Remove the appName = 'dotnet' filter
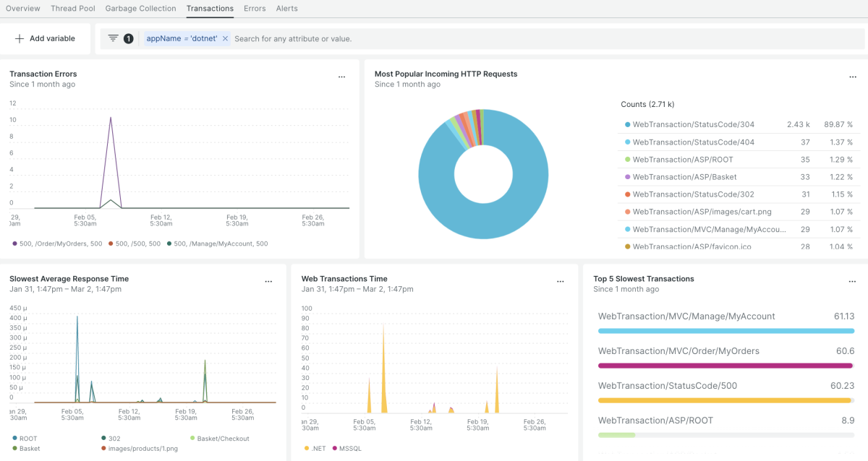This screenshot has height=461, width=868. click(x=225, y=38)
